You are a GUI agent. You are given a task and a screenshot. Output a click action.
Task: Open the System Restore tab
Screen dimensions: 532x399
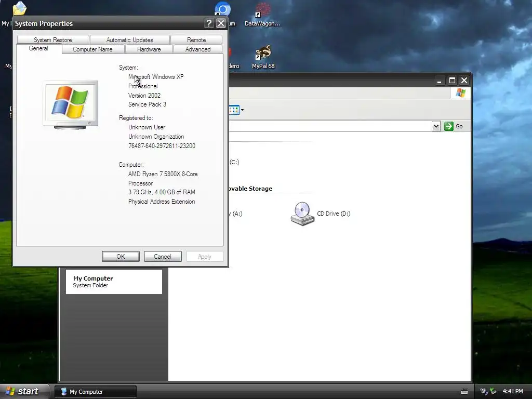53,39
